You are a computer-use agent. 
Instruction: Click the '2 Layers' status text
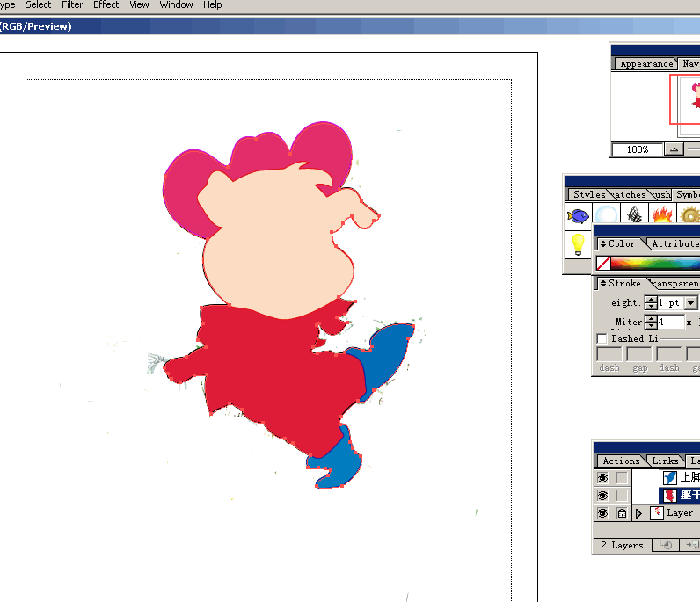point(622,546)
